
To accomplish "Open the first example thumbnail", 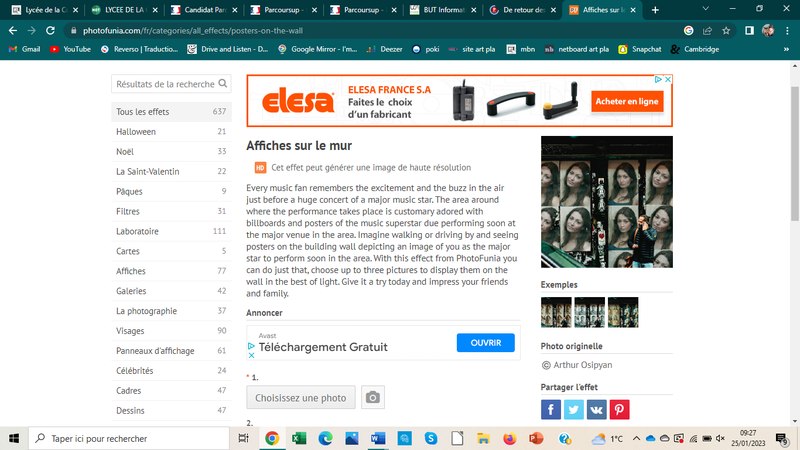I will point(556,312).
